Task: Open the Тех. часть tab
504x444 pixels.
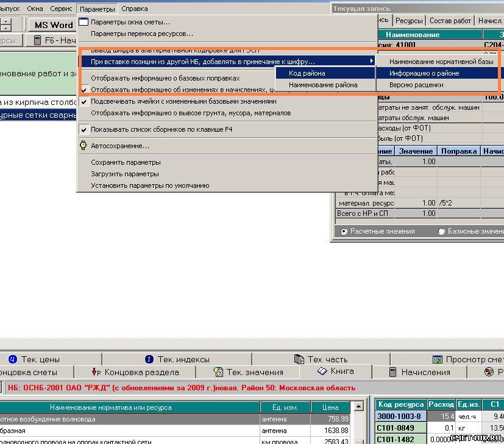Action: [321, 359]
